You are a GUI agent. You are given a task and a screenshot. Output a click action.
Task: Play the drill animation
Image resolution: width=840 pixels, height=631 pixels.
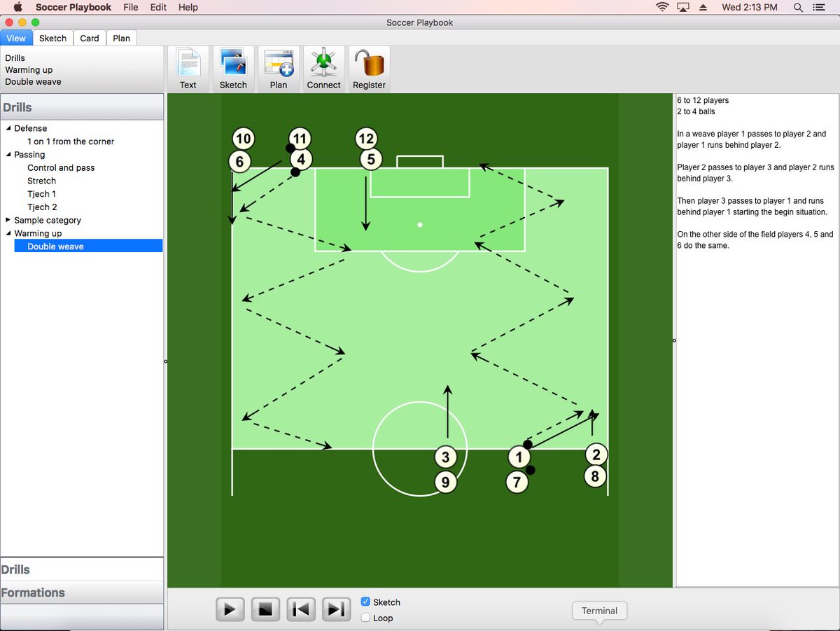(230, 609)
